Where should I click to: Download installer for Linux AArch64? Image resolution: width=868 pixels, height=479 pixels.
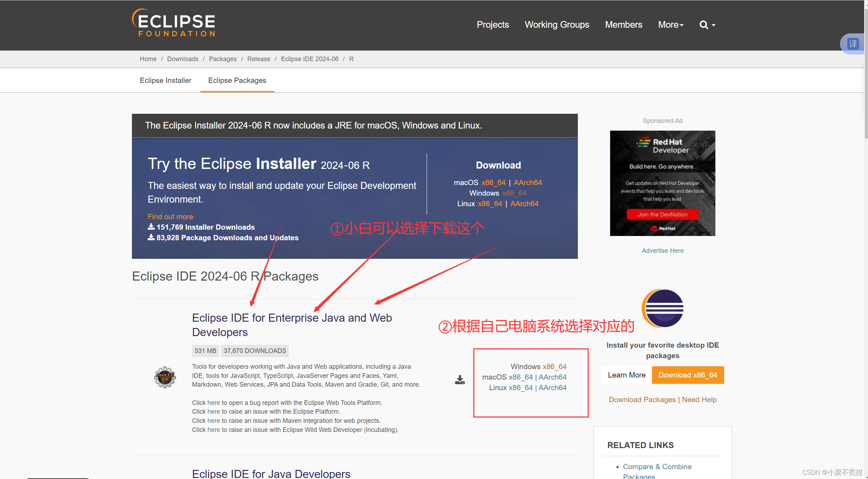(524, 204)
